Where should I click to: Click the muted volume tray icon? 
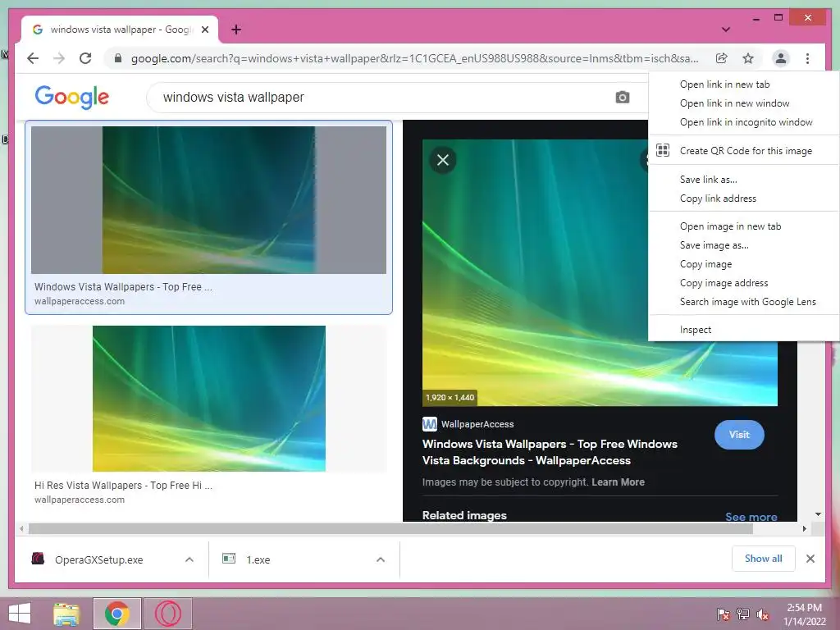762,614
